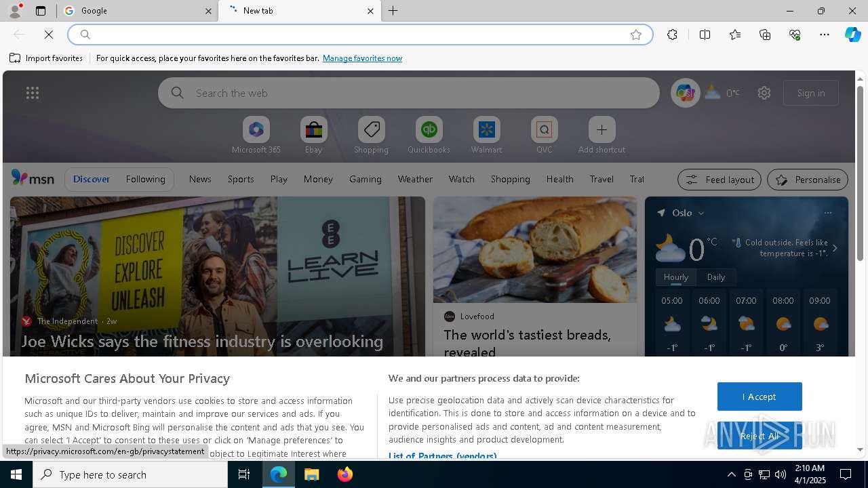Add a new shortcut tile
The width and height of the screenshot is (868, 488).
(x=601, y=136)
